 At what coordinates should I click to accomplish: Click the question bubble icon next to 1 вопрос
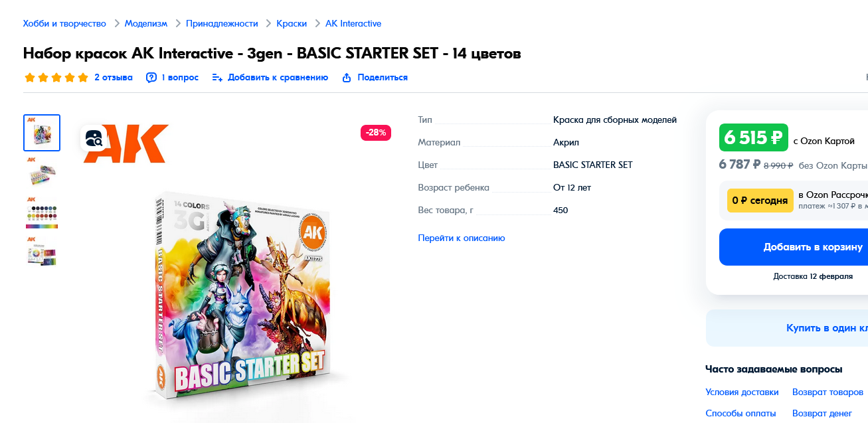(151, 78)
